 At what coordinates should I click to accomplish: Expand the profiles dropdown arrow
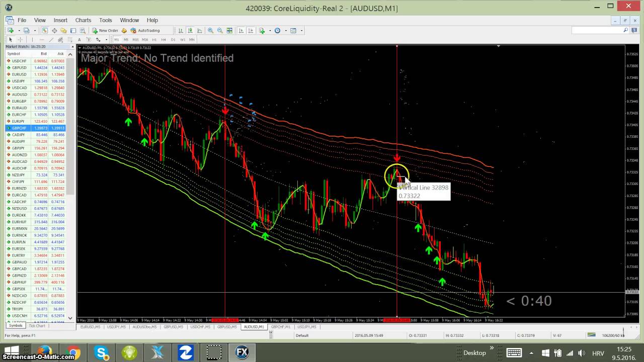point(35,31)
